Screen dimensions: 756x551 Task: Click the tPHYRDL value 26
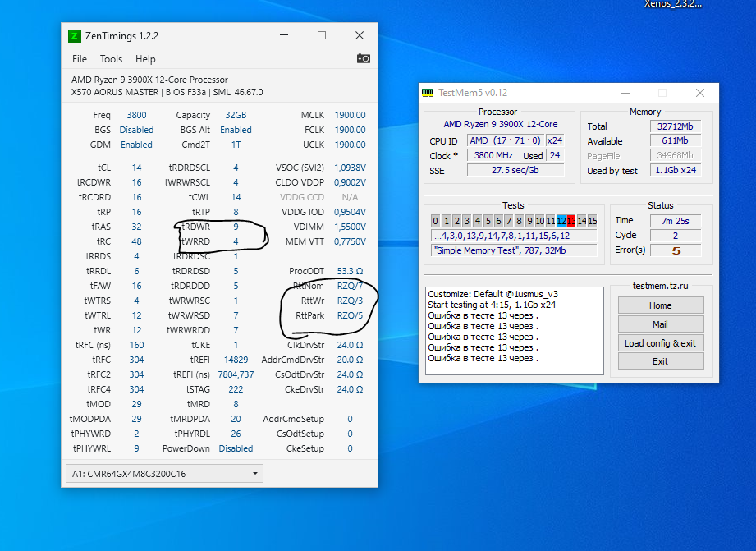(x=236, y=434)
